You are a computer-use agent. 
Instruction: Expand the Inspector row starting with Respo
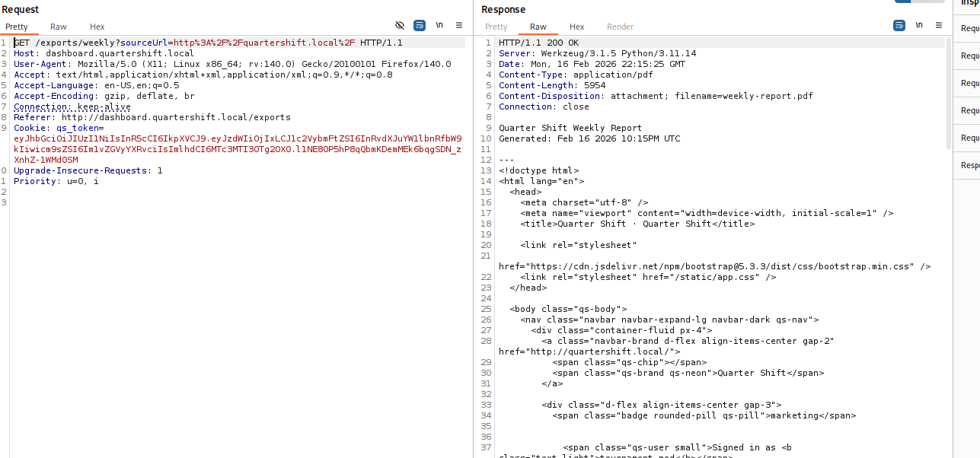pyautogui.click(x=969, y=165)
